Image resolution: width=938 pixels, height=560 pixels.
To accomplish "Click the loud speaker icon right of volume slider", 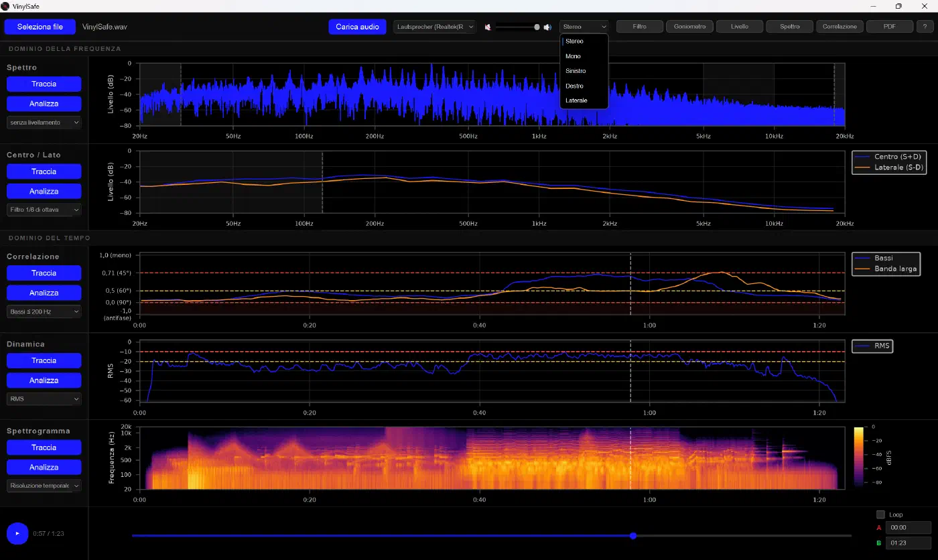I will tap(547, 27).
